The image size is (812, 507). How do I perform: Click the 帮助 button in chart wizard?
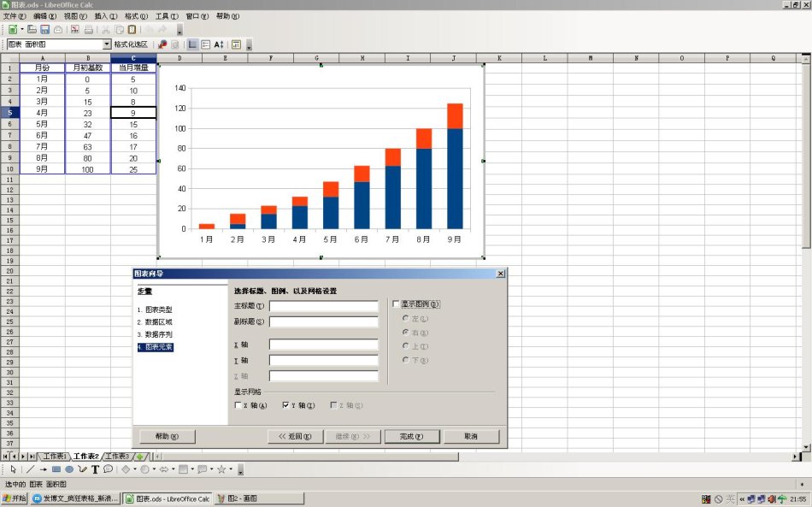point(167,437)
